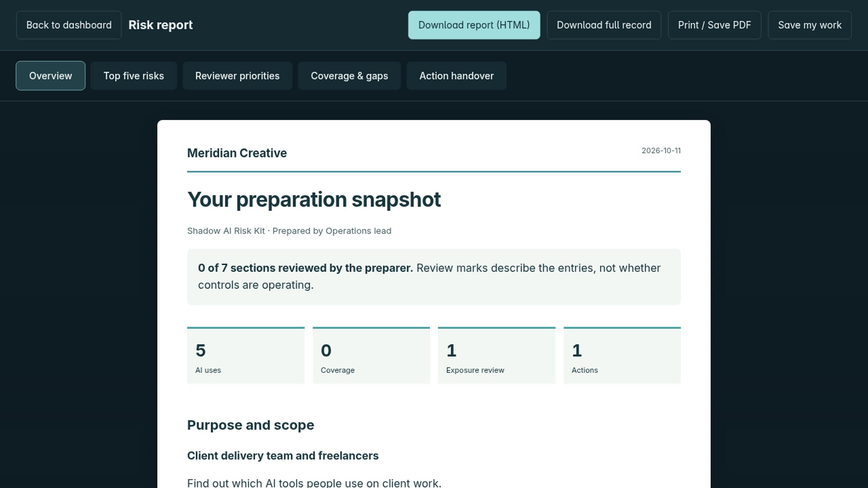
Task: Select the Exposure review stat card
Action: (x=497, y=356)
